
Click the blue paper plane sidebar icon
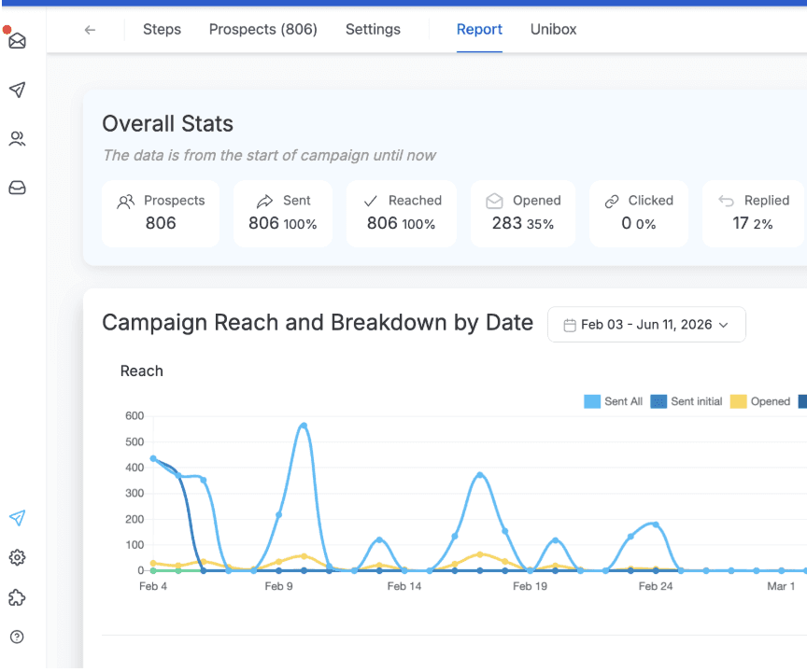click(x=18, y=517)
